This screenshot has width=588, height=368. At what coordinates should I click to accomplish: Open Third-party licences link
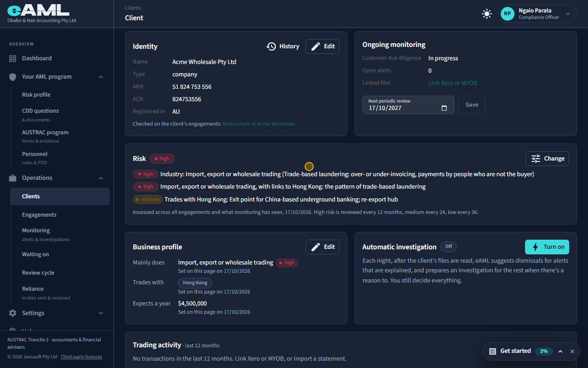[x=81, y=357]
